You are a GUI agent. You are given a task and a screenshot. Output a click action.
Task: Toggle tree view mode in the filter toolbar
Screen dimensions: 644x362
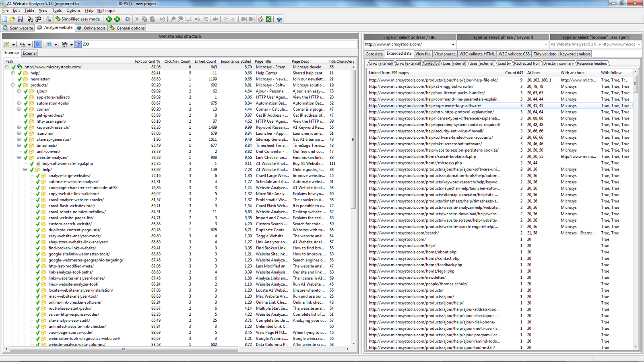tap(38, 44)
